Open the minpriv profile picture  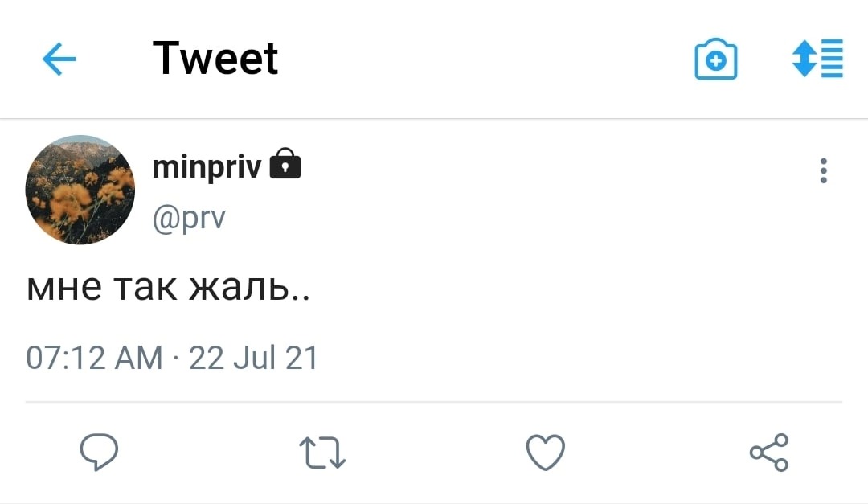[80, 190]
